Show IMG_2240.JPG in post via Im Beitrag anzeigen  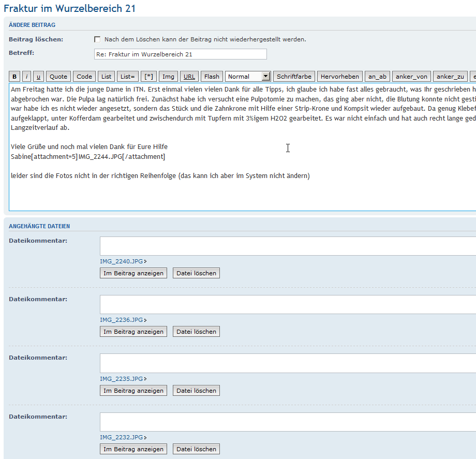(x=133, y=273)
